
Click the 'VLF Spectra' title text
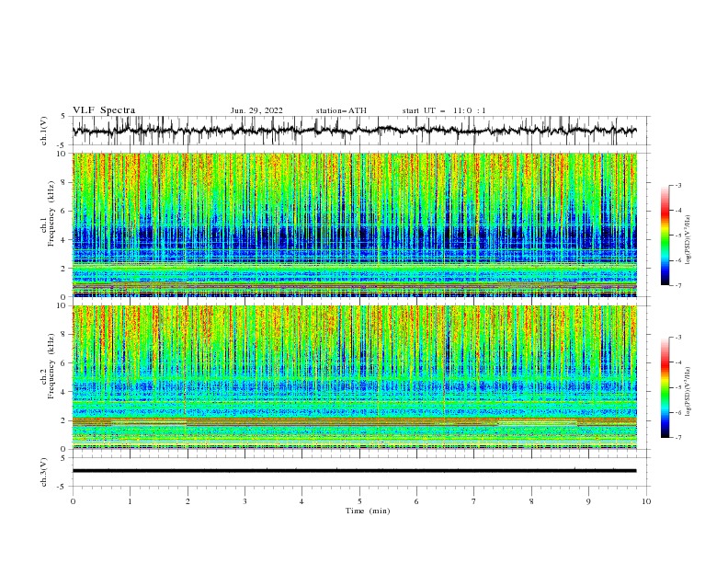pyautogui.click(x=104, y=110)
